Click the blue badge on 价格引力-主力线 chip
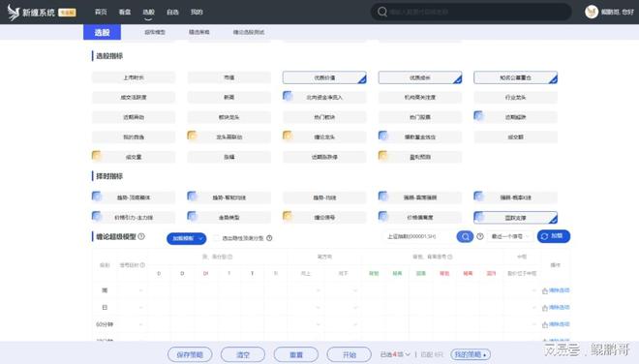 pos(97,216)
